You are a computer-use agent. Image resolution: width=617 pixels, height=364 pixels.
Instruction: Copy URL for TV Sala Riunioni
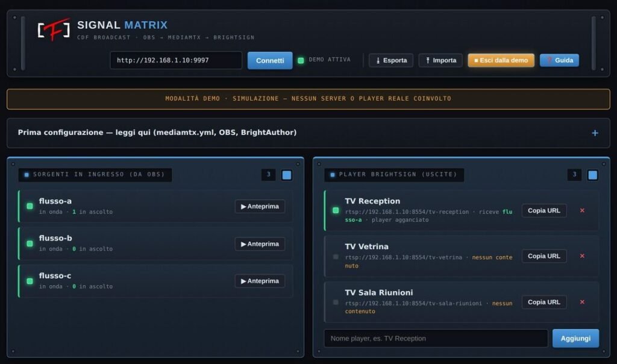tap(544, 302)
